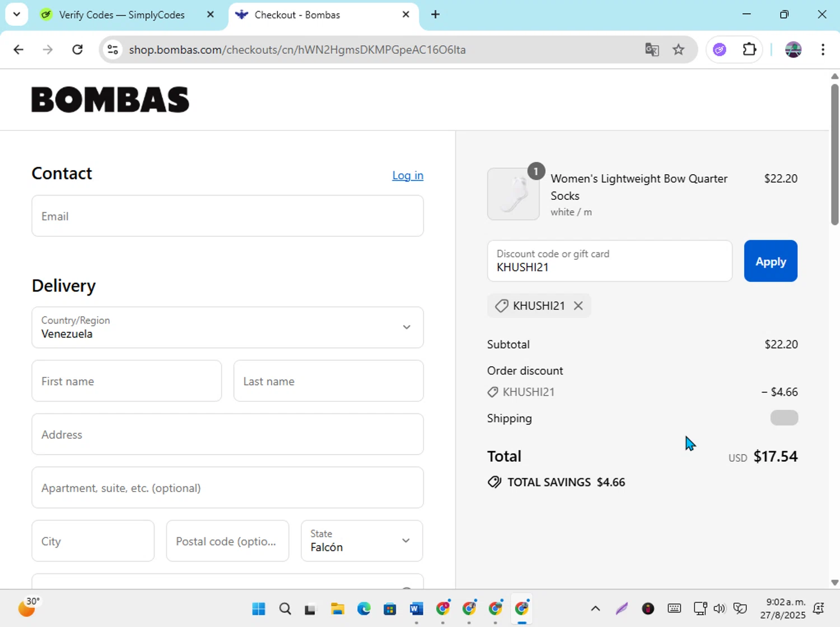This screenshot has height=627, width=840.
Task: Switch to Verify Codes — SimplyCodes tab
Action: [x=121, y=15]
